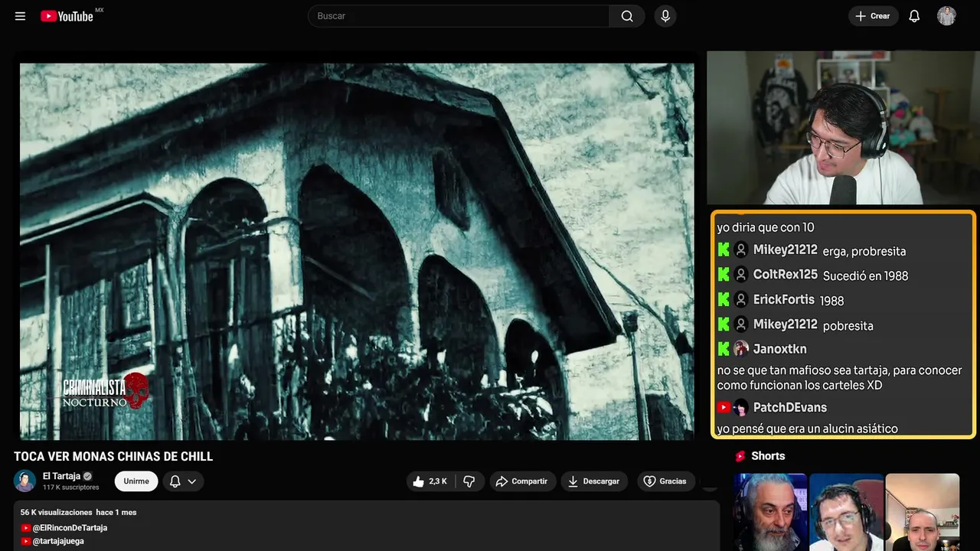Download the video with Descargar

coord(594,481)
